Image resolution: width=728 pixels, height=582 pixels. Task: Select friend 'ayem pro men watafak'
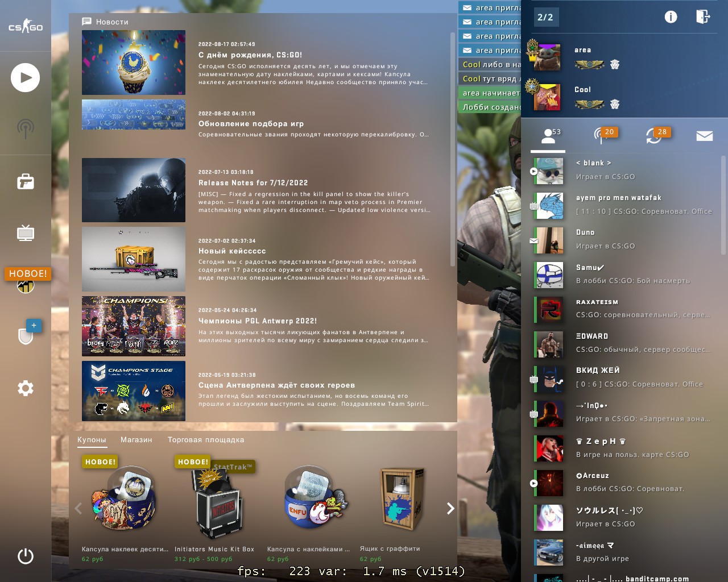(x=624, y=205)
